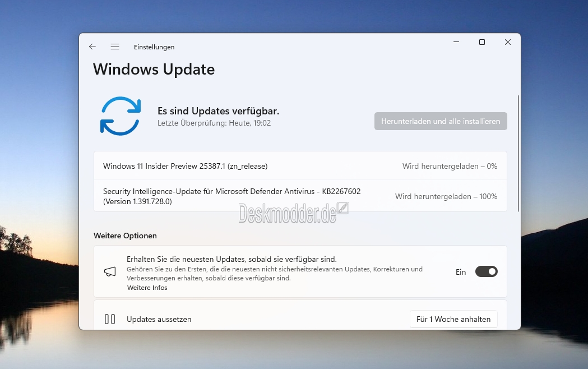Click Herunterladen und alle installieren button
Image resolution: width=588 pixels, height=369 pixels.
click(441, 121)
